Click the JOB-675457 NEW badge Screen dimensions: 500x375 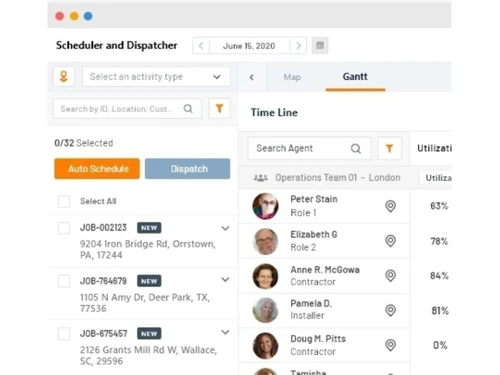point(149,334)
